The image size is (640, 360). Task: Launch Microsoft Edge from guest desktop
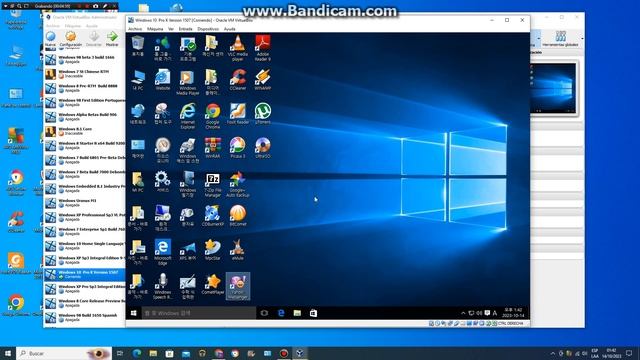(162, 253)
